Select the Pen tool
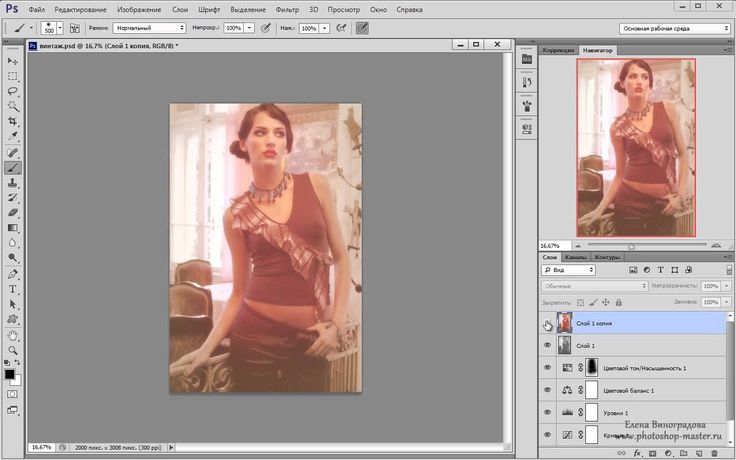Screen dimensions: 736x460 pos(13,273)
